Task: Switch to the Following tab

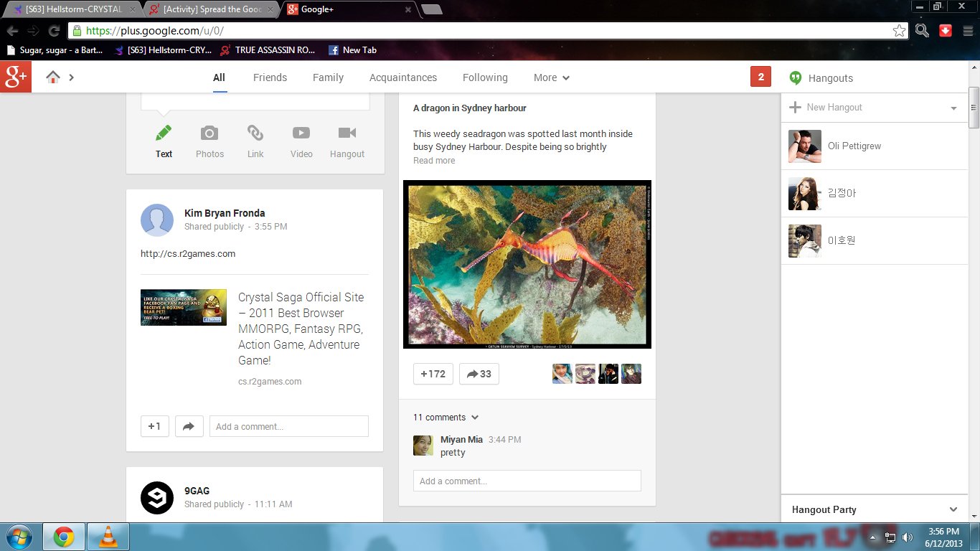Action: 485,77
